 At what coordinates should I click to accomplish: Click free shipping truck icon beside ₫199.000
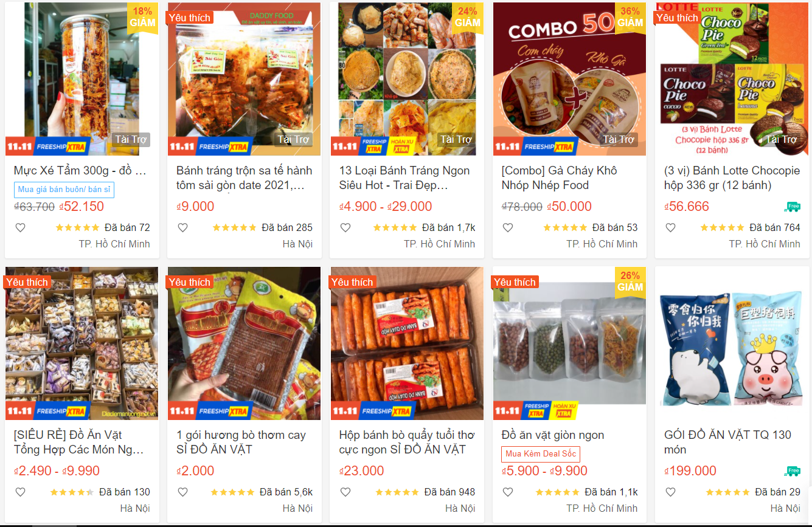(792, 472)
